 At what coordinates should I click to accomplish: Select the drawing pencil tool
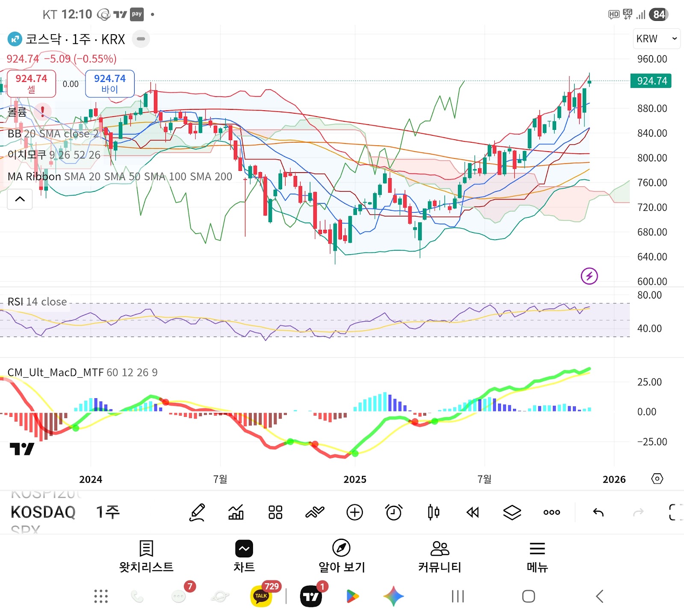[x=197, y=512]
